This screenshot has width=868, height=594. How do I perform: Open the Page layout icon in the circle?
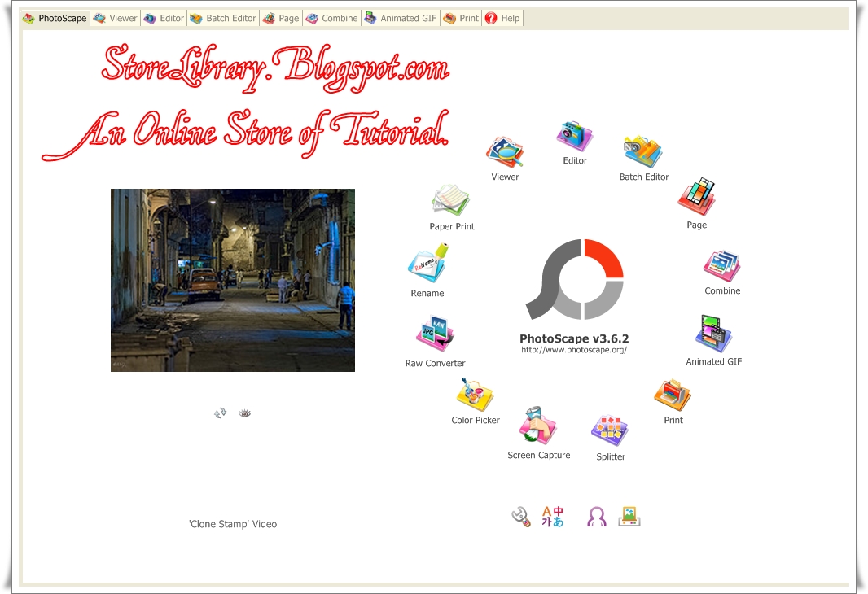[696, 197]
